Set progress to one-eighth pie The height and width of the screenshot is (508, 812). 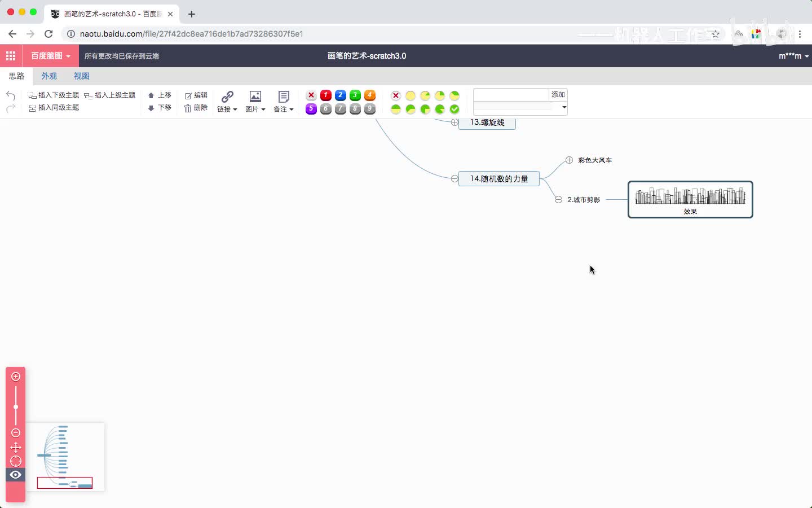tap(425, 95)
